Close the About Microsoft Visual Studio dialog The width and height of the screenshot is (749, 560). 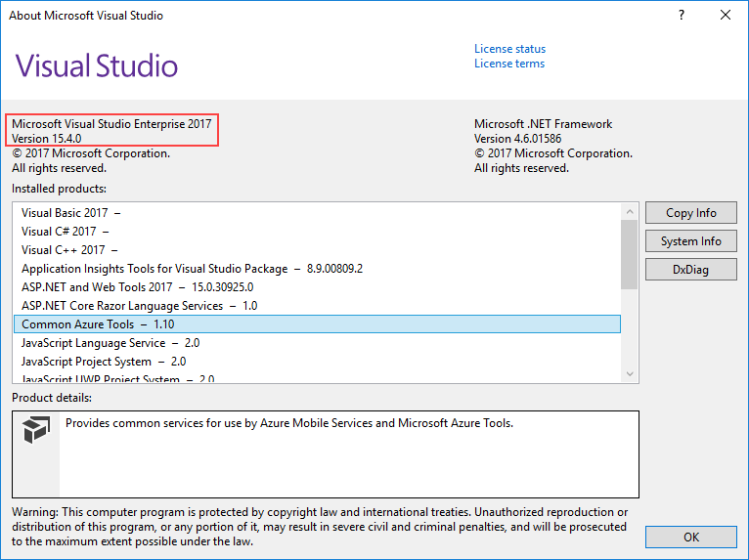[726, 16]
